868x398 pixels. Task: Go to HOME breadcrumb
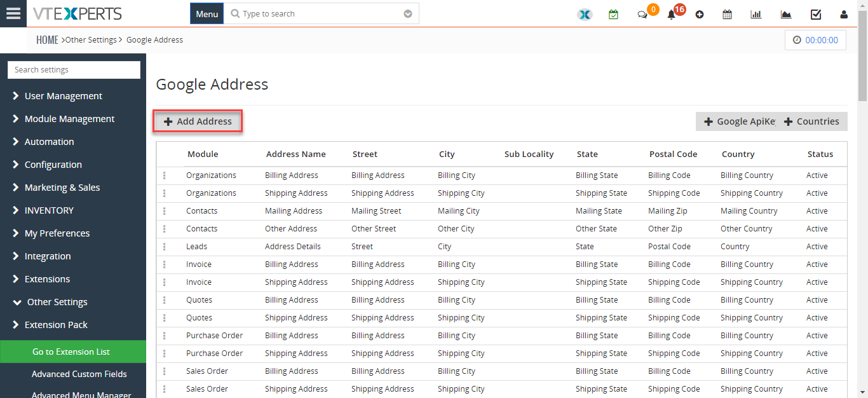point(47,39)
